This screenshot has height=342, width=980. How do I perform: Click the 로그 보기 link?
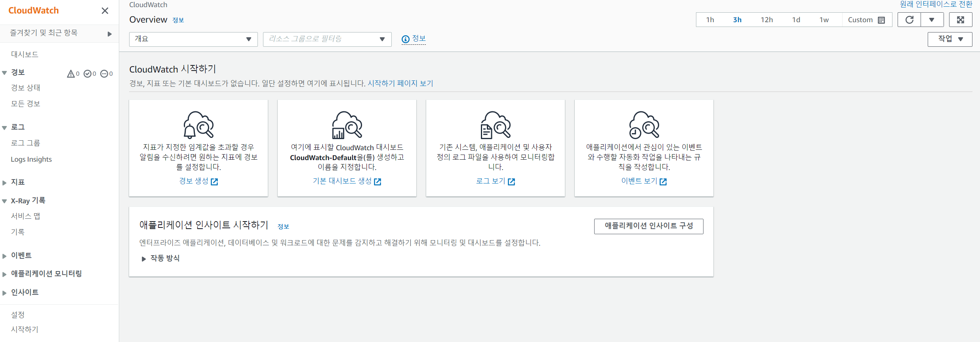pyautogui.click(x=491, y=181)
